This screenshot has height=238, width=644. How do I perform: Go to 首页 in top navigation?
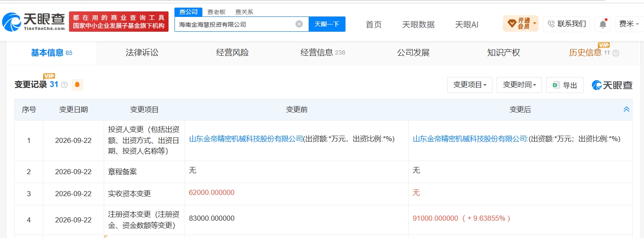[x=373, y=25]
